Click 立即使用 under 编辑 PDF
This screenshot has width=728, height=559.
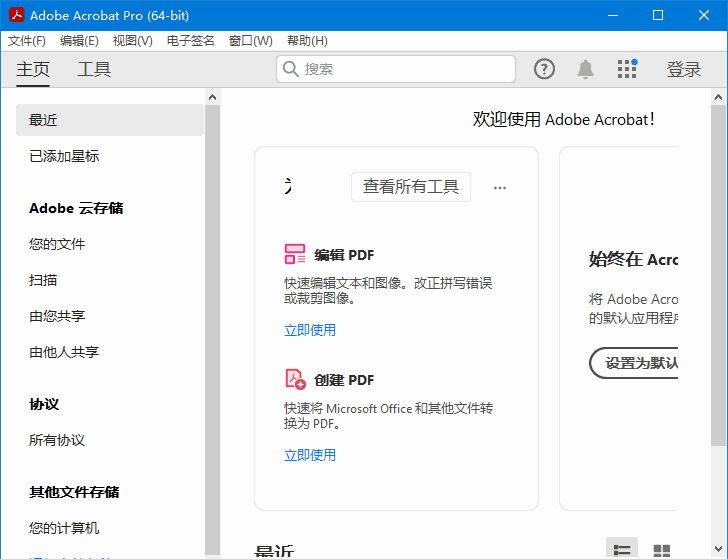(310, 330)
